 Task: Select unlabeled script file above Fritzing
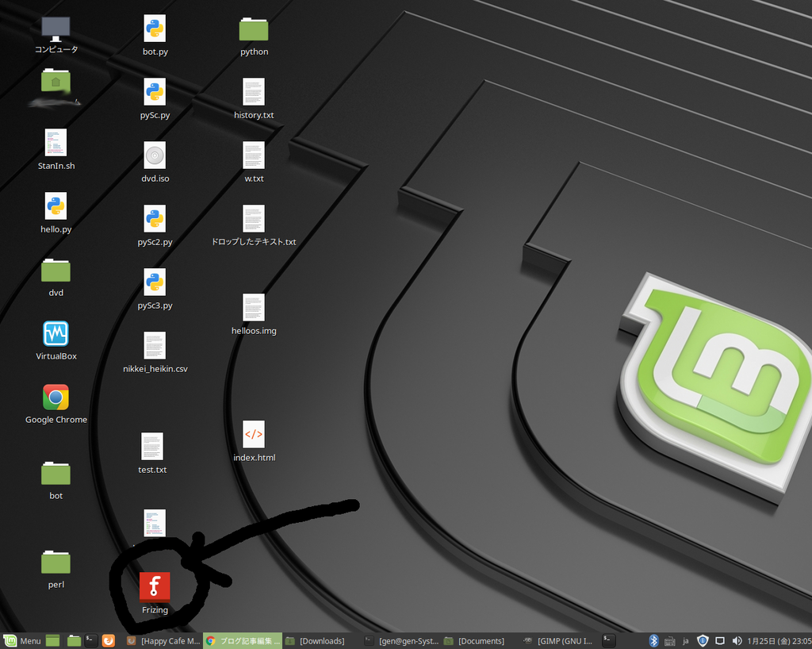coord(155,523)
